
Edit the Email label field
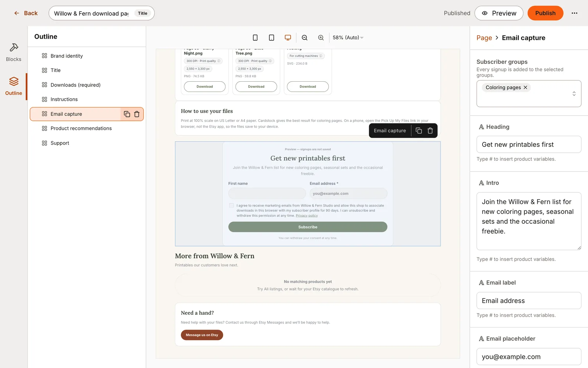(529, 301)
